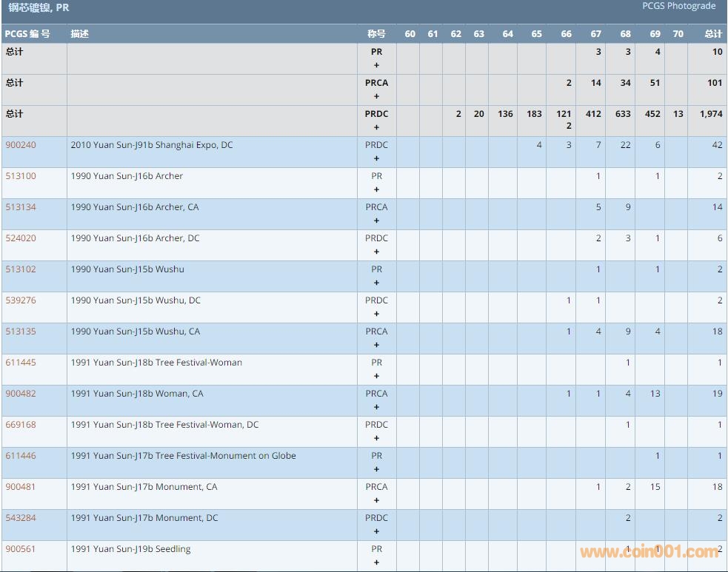Expand plus in Monument CA row
Image resolution: width=728 pixels, height=572 pixels.
pos(376,500)
